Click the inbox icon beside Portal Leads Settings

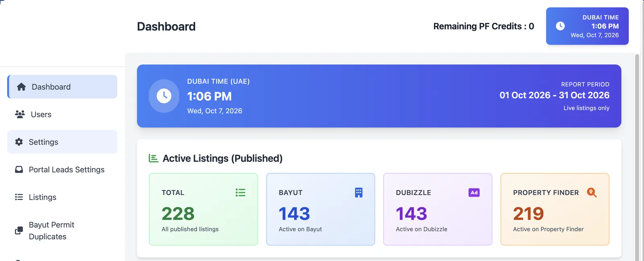tap(19, 170)
